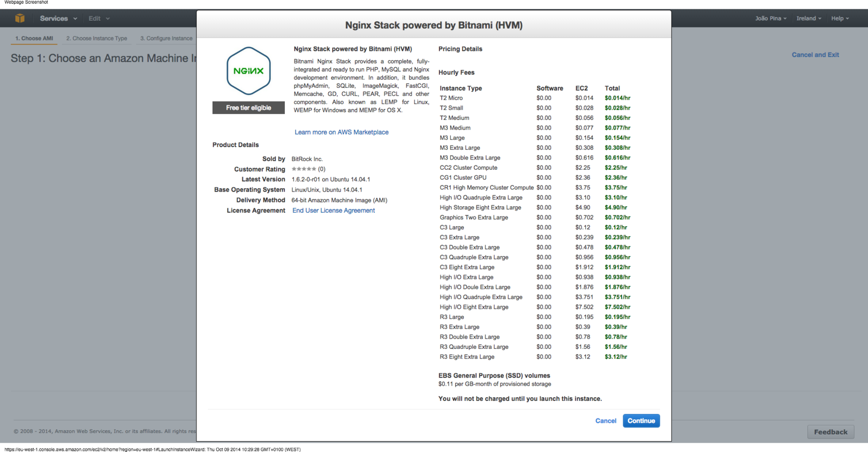868x452 pixels.
Task: Click T2 Small instance type row
Action: pos(535,108)
